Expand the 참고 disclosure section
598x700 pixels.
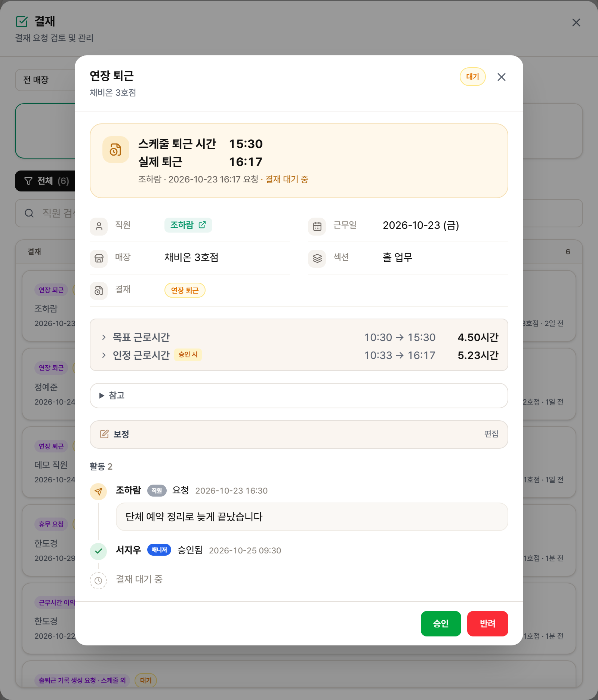point(299,396)
